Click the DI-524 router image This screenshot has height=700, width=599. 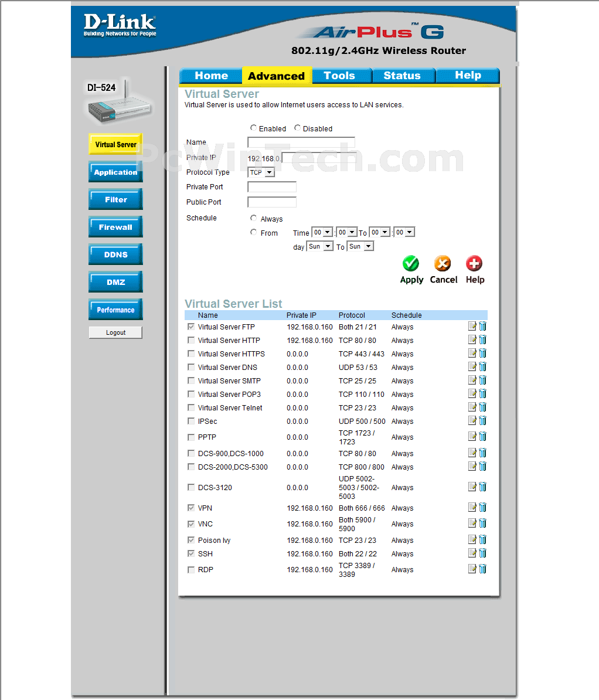click(x=118, y=103)
